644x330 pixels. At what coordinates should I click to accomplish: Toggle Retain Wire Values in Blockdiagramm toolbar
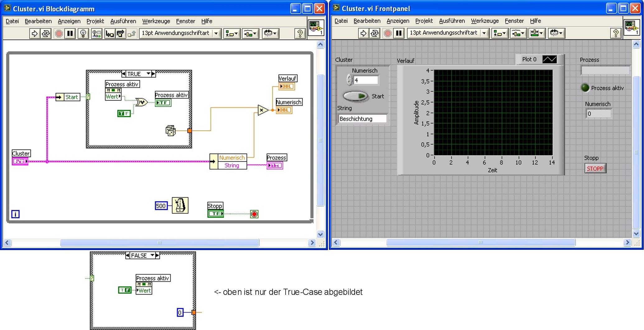[x=96, y=34]
